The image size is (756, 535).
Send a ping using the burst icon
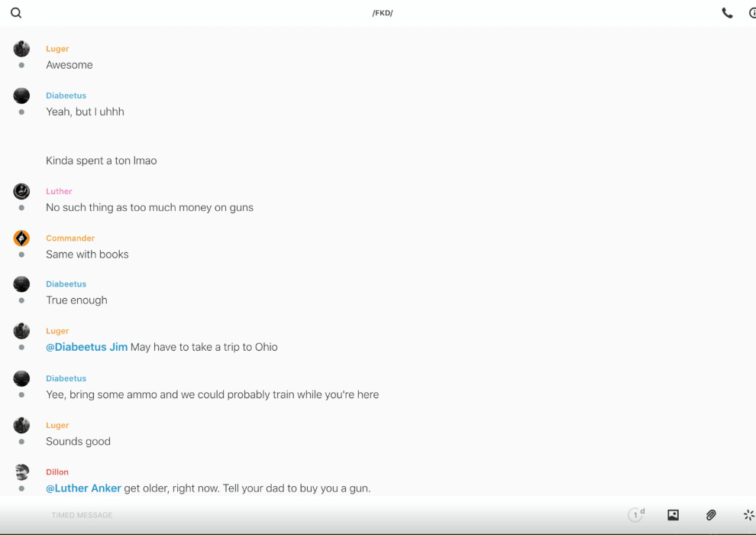click(x=748, y=515)
